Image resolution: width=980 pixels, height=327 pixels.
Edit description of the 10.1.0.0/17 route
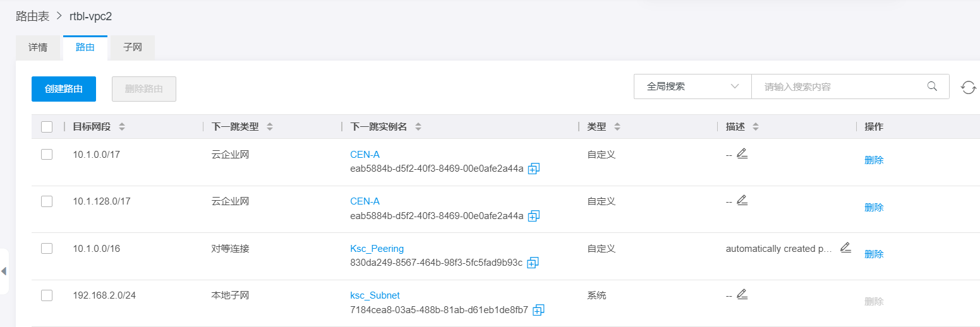coord(742,153)
